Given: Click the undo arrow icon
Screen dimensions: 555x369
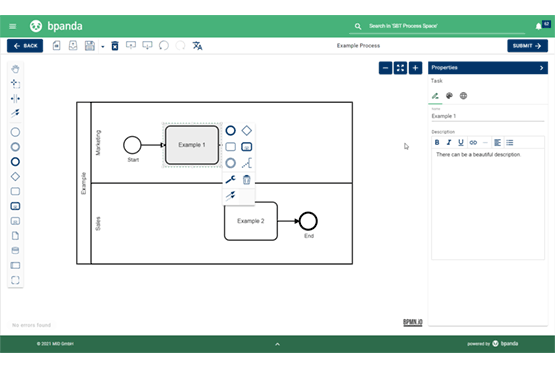Looking at the screenshot, I should pyautogui.click(x=164, y=45).
